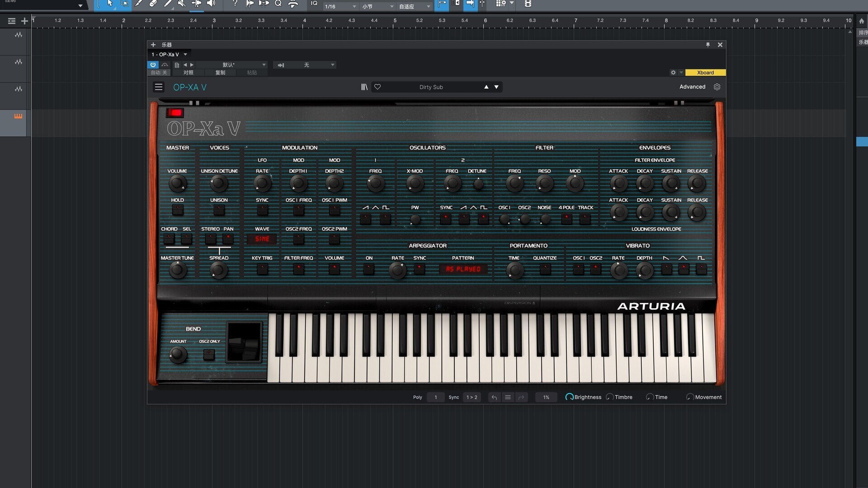The image size is (868, 488).
Task: Go to previous preset with up arrow
Action: point(486,87)
